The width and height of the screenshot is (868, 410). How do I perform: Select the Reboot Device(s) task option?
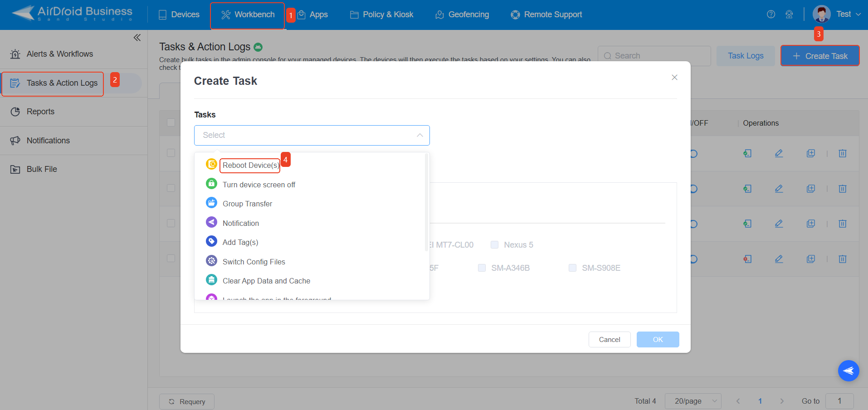coord(249,165)
